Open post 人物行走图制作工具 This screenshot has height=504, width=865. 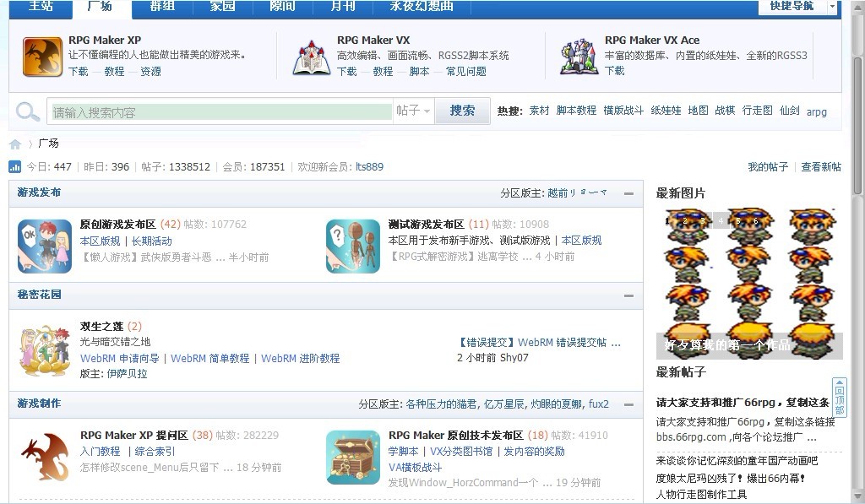click(x=701, y=494)
